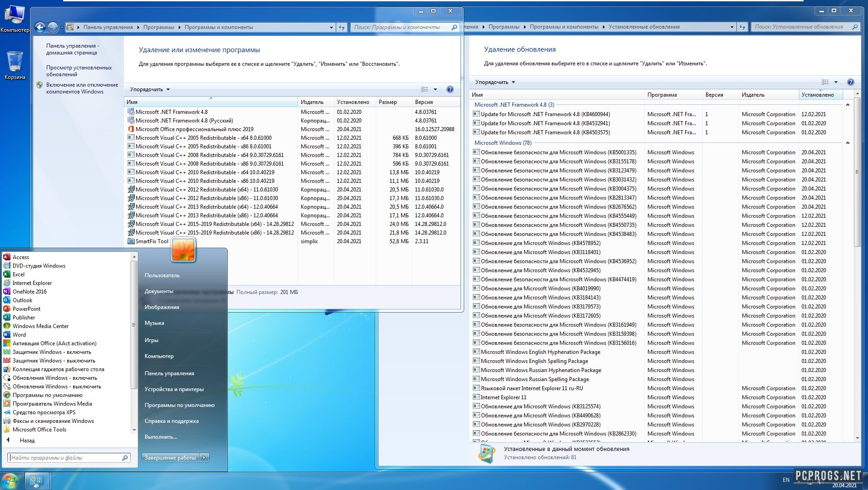The height and width of the screenshot is (490, 868).
Task: Open view options arrow in Updates window
Action: click(836, 82)
